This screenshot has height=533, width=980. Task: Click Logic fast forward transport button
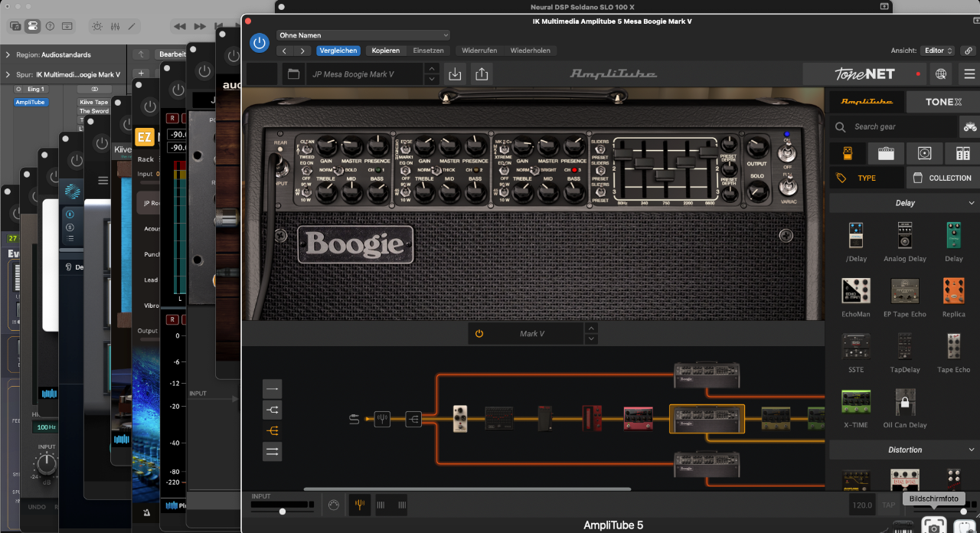[199, 26]
